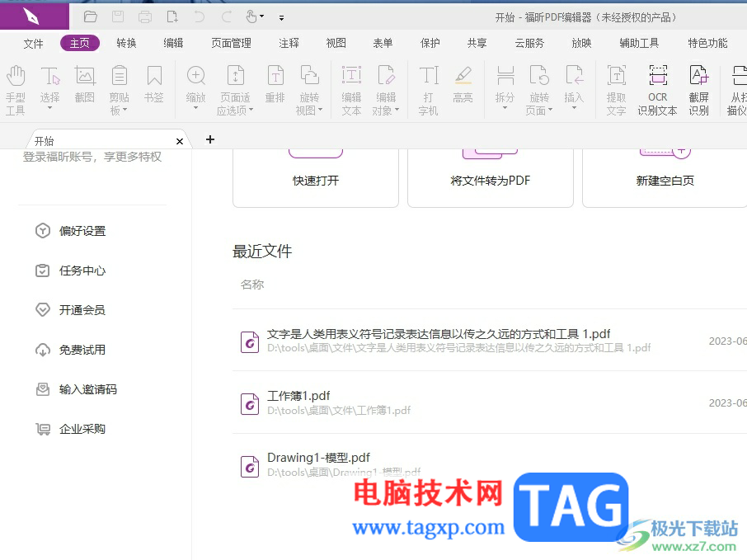Open the Clipboard (剪贴板) tool
This screenshot has width=747, height=560.
[119, 76]
